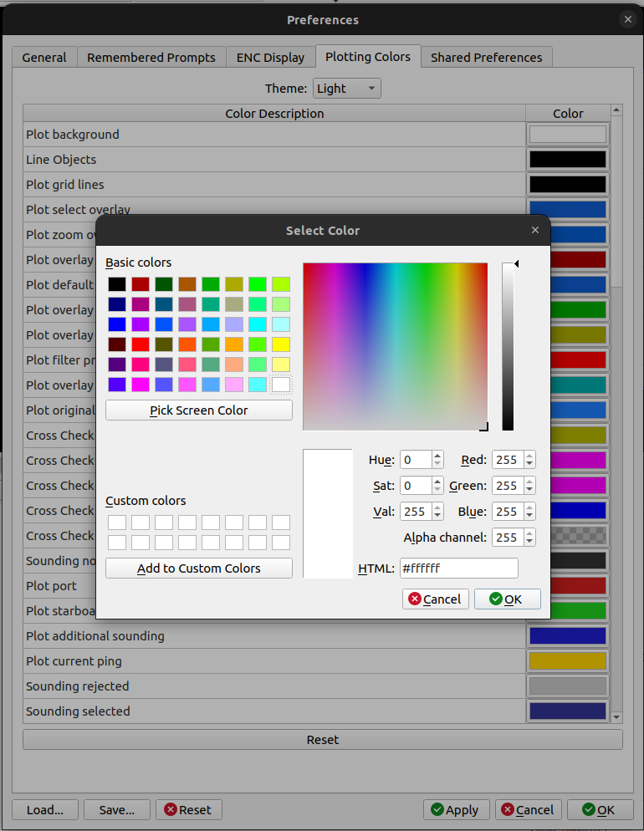
Task: Open the Shared Preferences tab
Action: (486, 57)
